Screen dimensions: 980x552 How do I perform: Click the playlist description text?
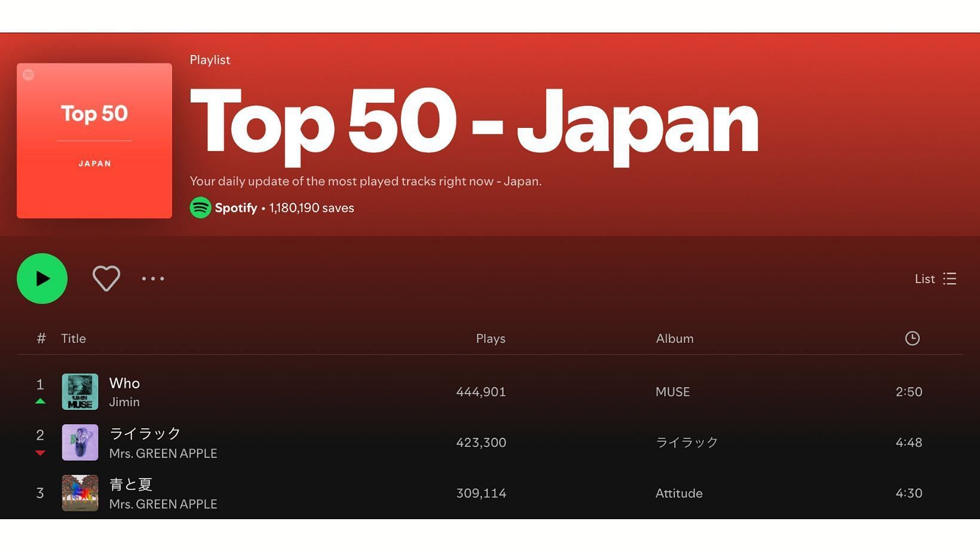click(x=366, y=181)
